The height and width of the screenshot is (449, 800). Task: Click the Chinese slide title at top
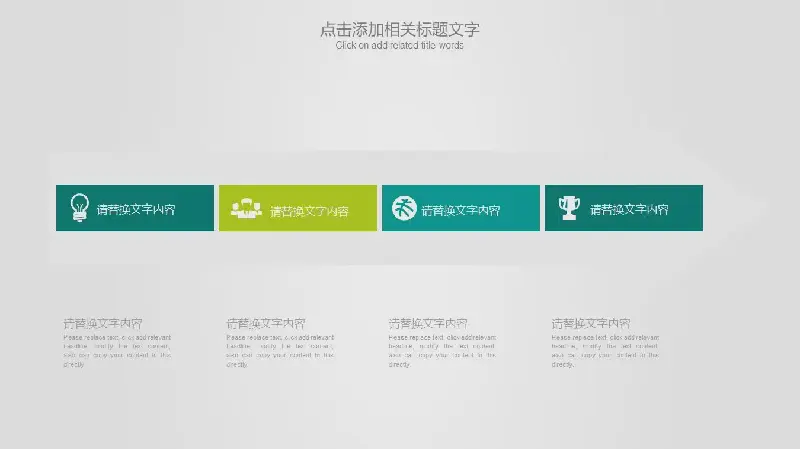coord(399,30)
